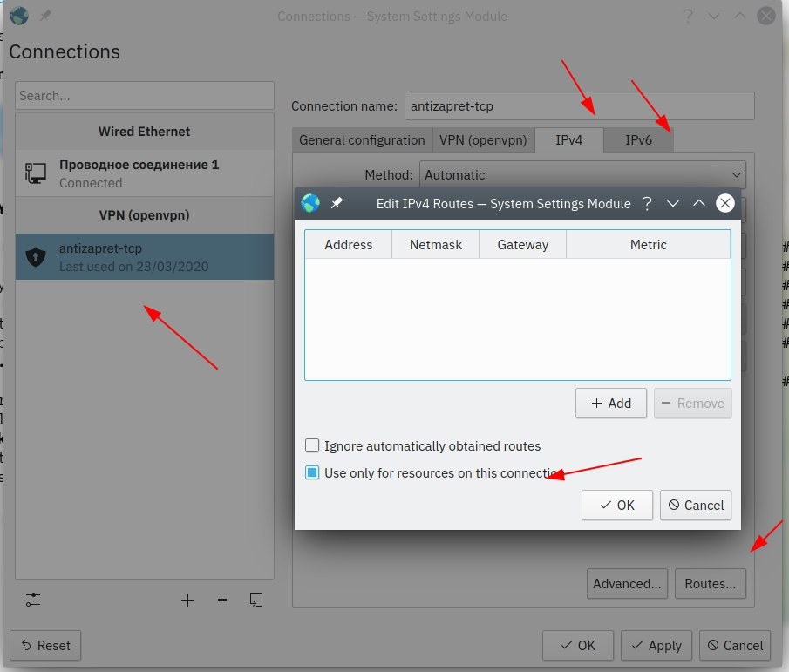Click the down chevron in the Edit IPv4 Routes title bar

click(x=673, y=204)
